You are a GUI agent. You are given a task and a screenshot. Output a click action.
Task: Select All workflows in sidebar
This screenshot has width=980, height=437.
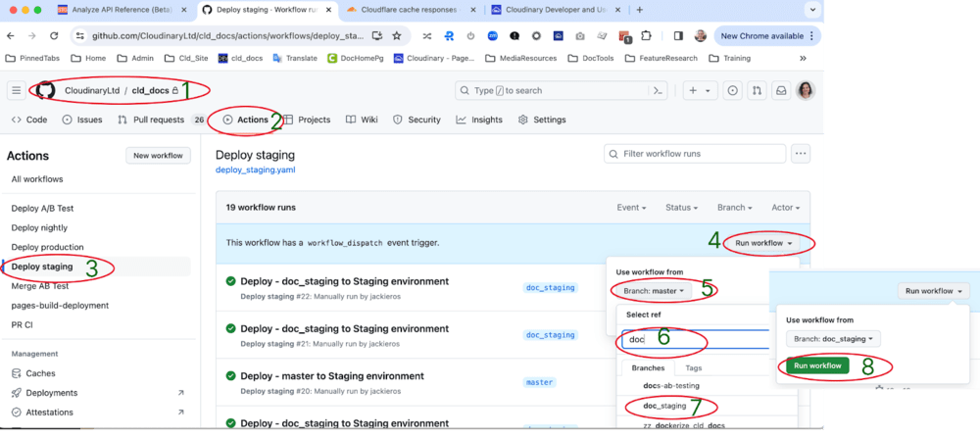(x=37, y=179)
